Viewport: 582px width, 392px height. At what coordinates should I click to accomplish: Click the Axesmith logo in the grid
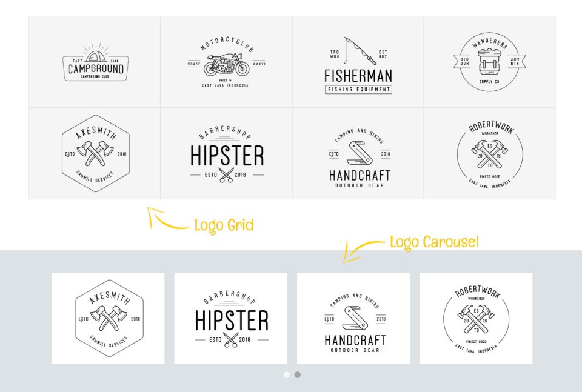[x=95, y=153]
